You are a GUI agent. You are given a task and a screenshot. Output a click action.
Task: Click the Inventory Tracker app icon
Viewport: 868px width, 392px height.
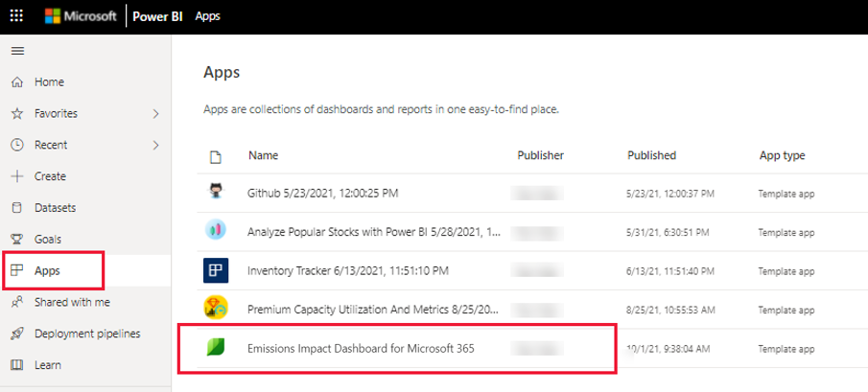(x=215, y=269)
